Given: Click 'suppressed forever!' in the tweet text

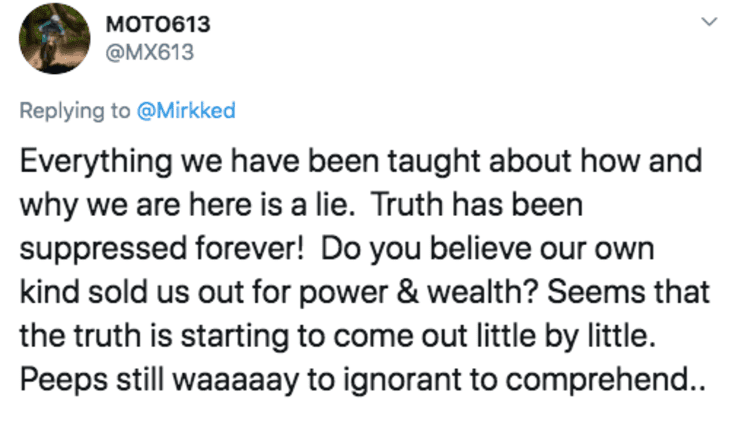Looking at the screenshot, I should point(162,249).
